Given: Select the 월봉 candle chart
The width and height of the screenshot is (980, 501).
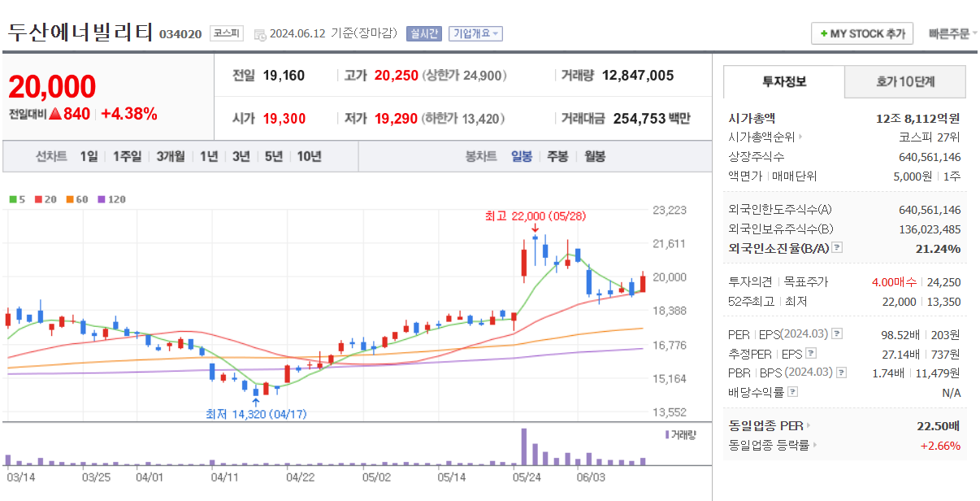Looking at the screenshot, I should pos(595,156).
